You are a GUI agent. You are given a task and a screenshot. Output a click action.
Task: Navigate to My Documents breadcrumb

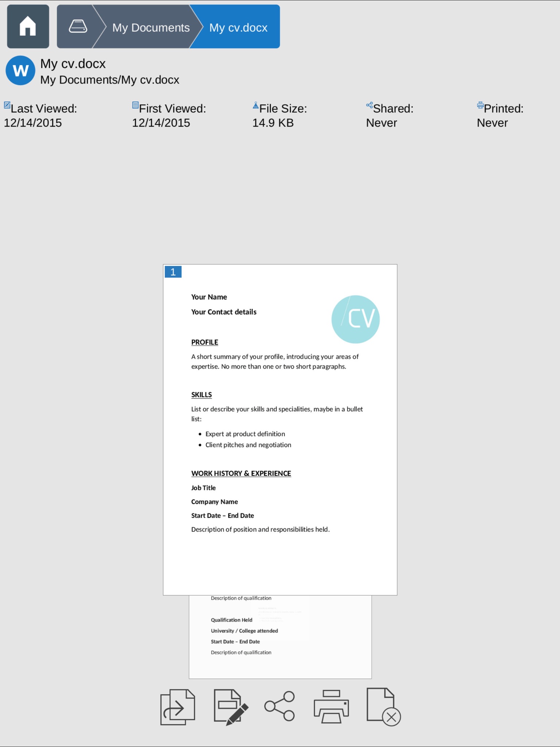click(x=151, y=27)
